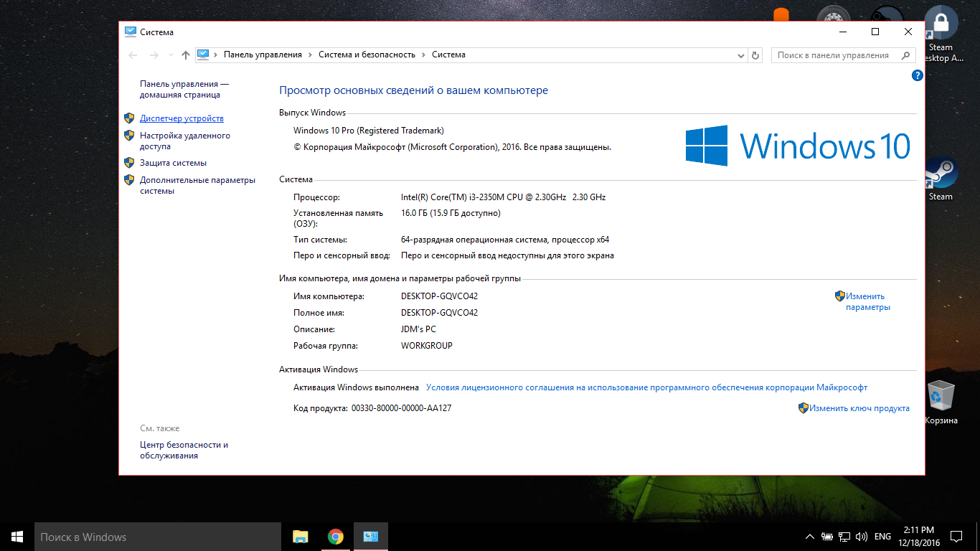Viewport: 980px width, 551px height.
Task: Open Help via blue question mark
Action: tap(917, 75)
